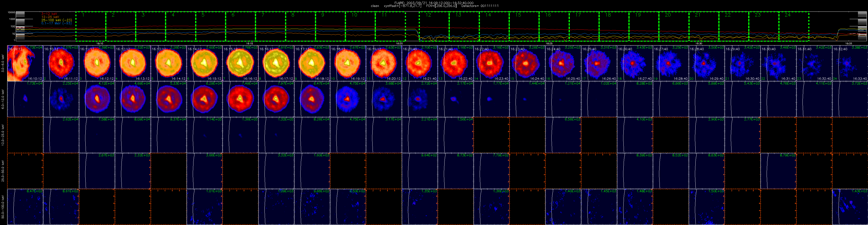Select time interval 18 in light curve
This screenshot has height=225, width=868.
pyautogui.click(x=614, y=26)
